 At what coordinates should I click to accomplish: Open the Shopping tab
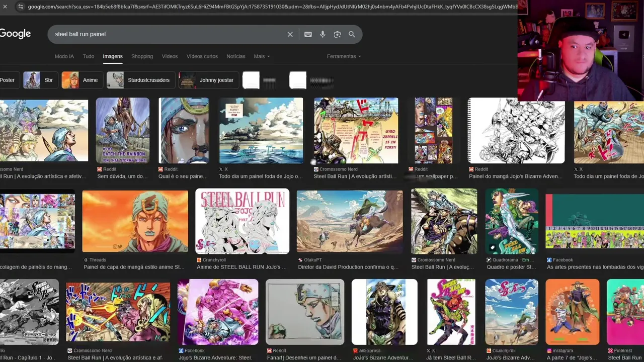[x=142, y=56]
